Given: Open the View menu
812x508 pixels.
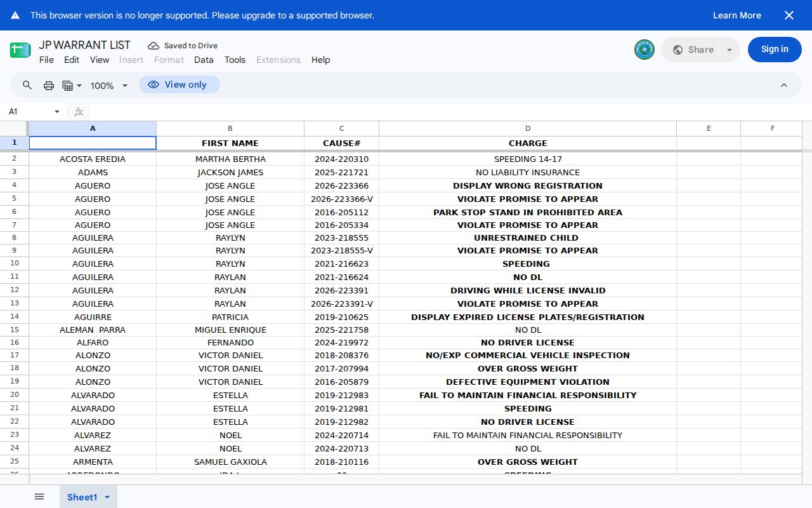Looking at the screenshot, I should pos(100,60).
